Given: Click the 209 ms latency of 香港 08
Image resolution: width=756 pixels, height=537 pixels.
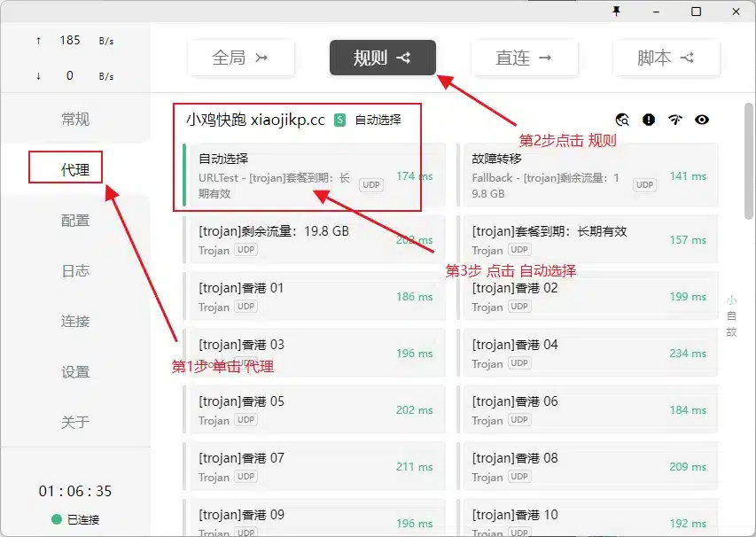Looking at the screenshot, I should point(688,467).
